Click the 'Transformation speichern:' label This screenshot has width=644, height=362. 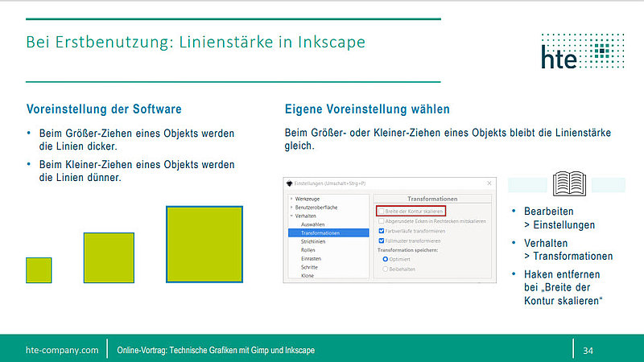[407, 250]
